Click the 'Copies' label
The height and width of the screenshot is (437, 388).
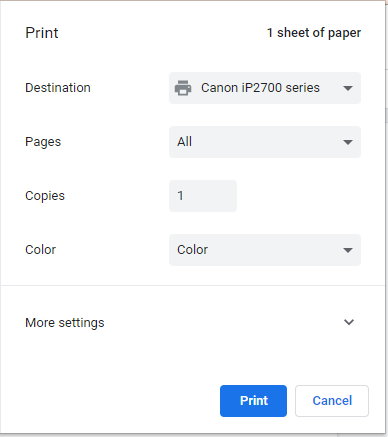45,196
